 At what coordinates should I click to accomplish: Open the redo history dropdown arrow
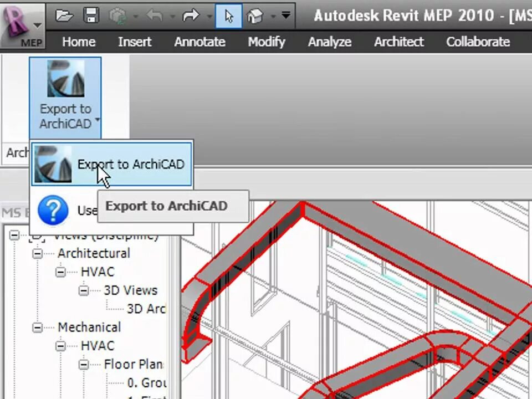click(x=209, y=16)
